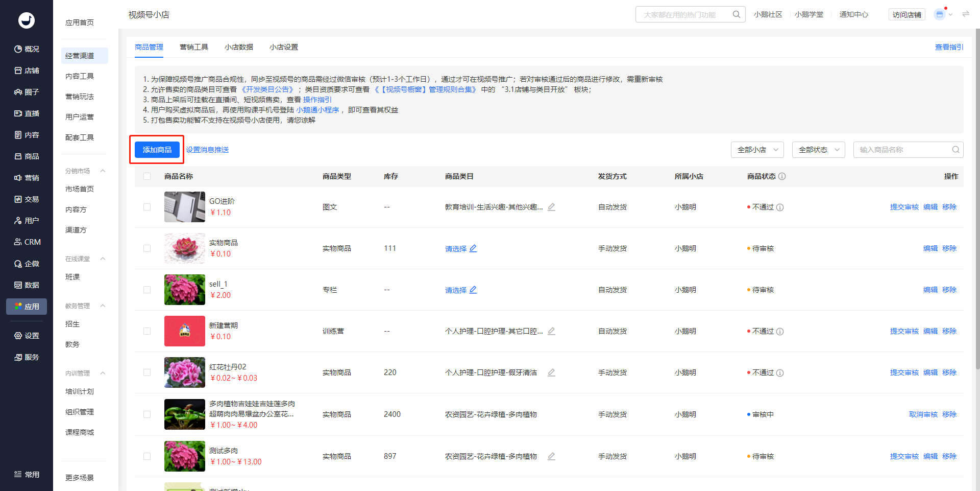The image size is (980, 491).
Task: Check the 新建营期 row checkbox
Action: click(x=147, y=331)
